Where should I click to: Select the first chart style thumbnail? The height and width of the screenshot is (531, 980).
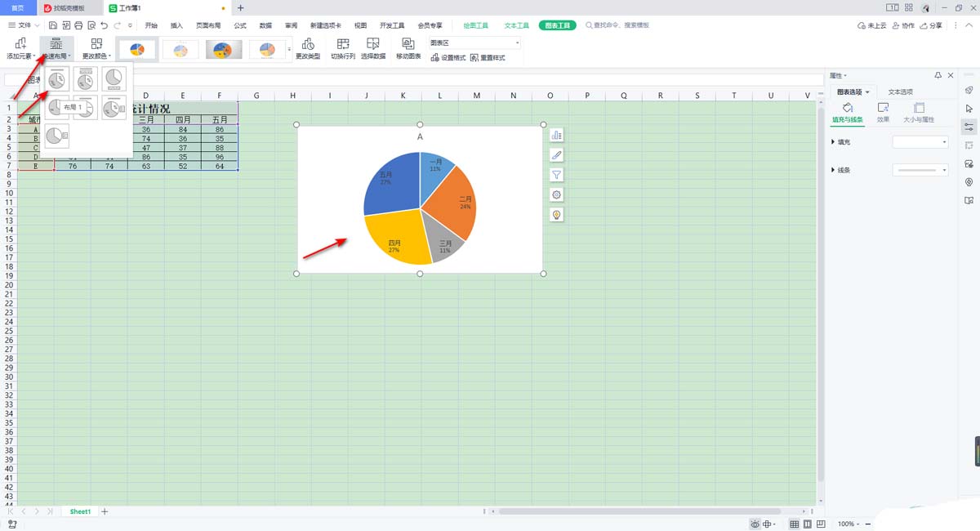pyautogui.click(x=137, y=50)
